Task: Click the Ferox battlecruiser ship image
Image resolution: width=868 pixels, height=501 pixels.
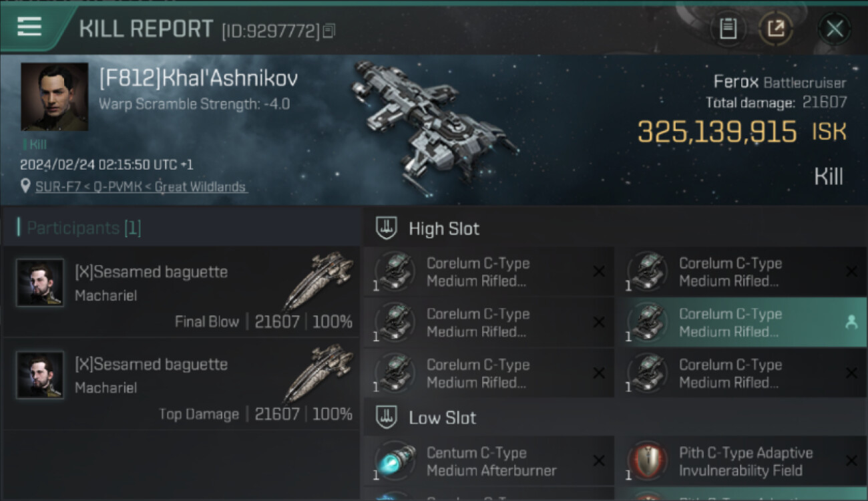Action: 434,120
